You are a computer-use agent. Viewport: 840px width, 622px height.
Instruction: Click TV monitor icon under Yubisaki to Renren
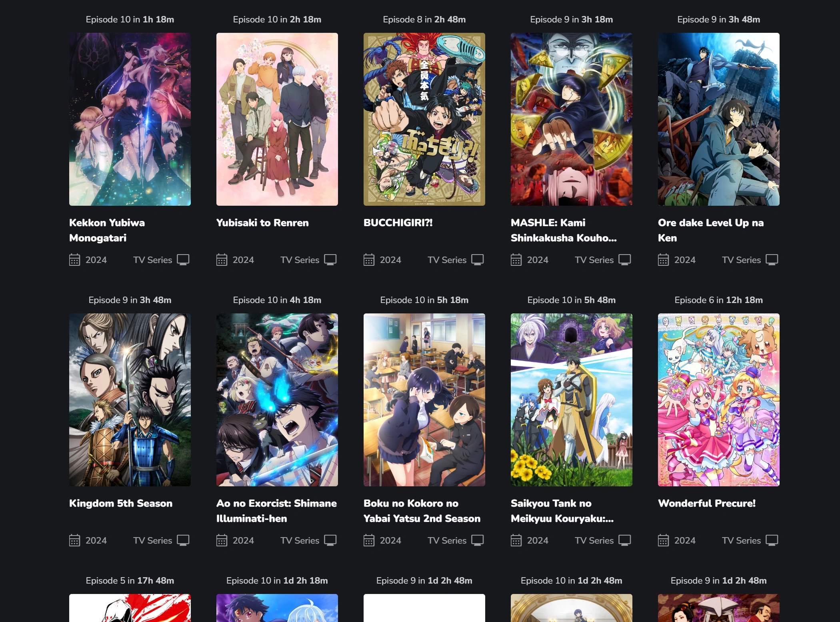pyautogui.click(x=330, y=260)
